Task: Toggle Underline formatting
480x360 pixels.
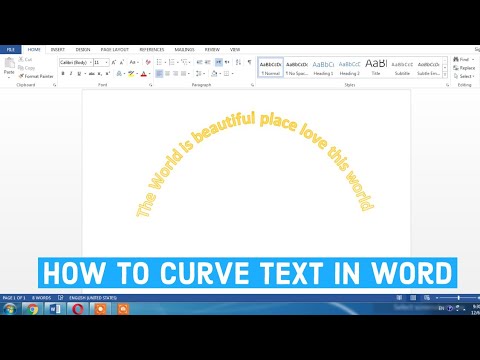Action: 79,74
